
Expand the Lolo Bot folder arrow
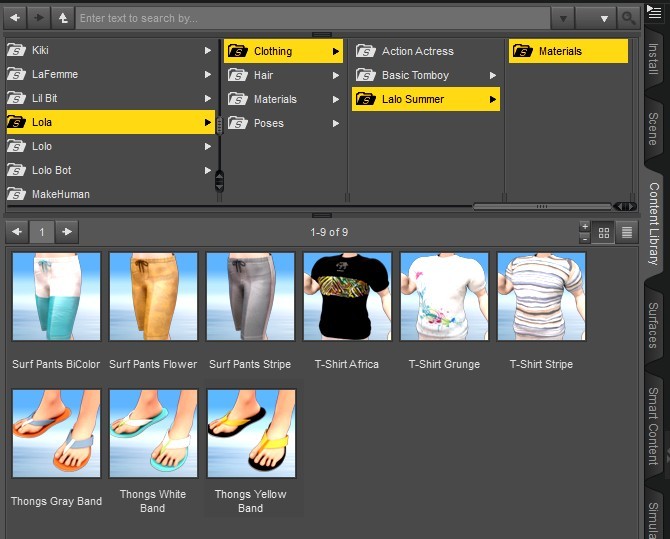coord(208,170)
